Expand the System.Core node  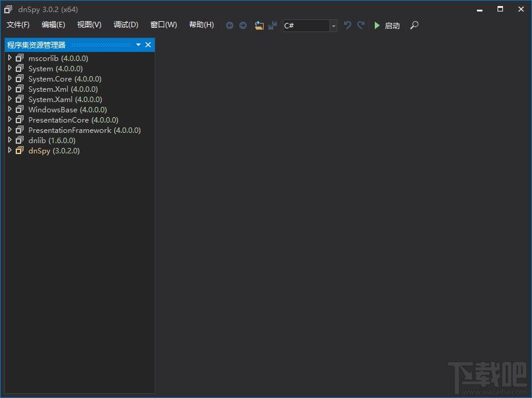(10, 78)
